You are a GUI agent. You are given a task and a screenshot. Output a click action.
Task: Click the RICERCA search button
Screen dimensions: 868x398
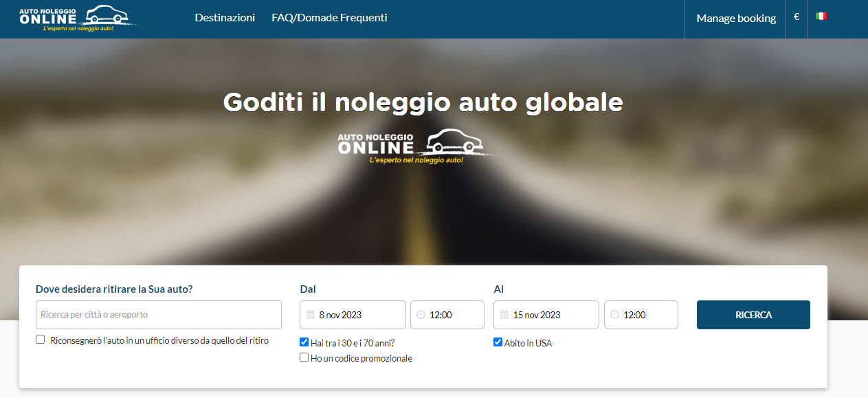(753, 315)
